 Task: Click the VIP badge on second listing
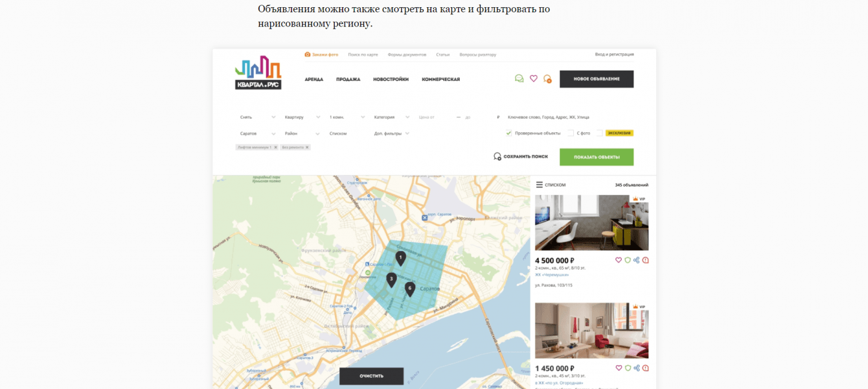pyautogui.click(x=639, y=307)
